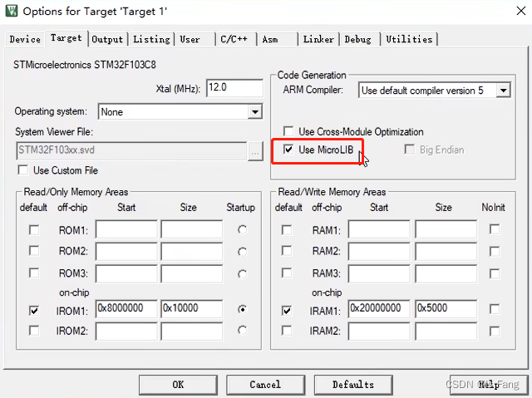Enable NoInit for RAM2

pos(495,252)
